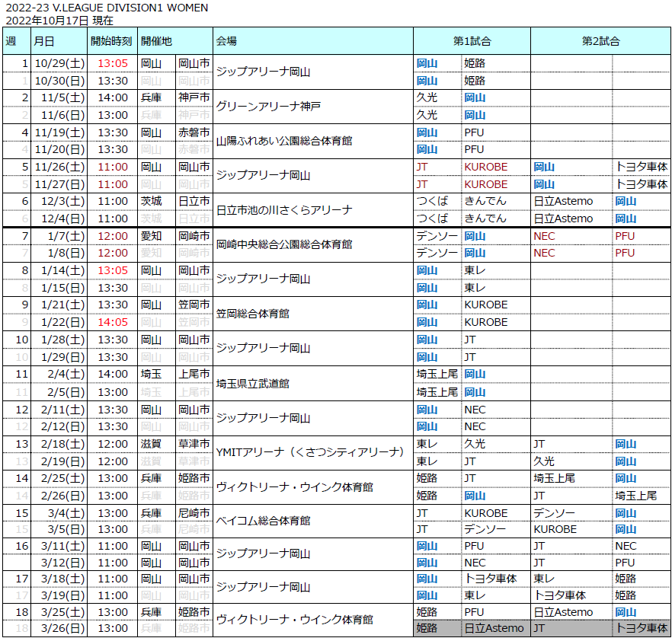Click the date 11/6(日)
This screenshot has width=672, height=638.
63,115
